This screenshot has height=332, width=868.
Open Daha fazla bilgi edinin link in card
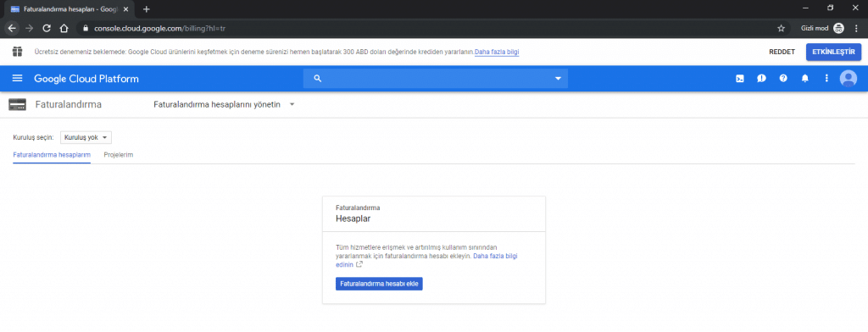495,257
